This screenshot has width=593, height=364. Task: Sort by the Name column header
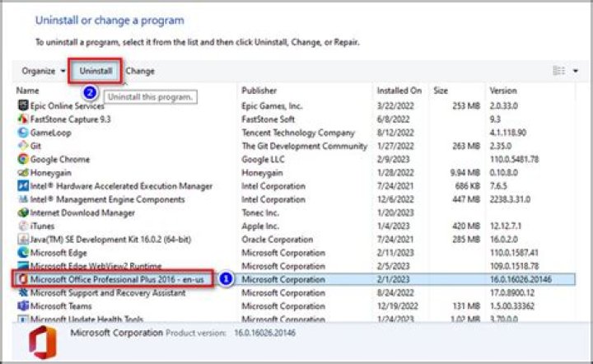click(x=28, y=91)
